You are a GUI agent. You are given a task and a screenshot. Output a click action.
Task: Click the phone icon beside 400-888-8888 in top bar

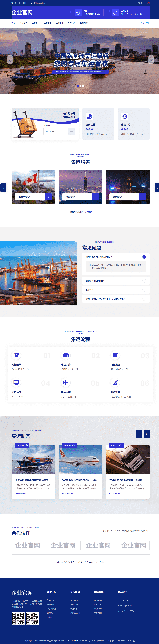coord(13,3)
